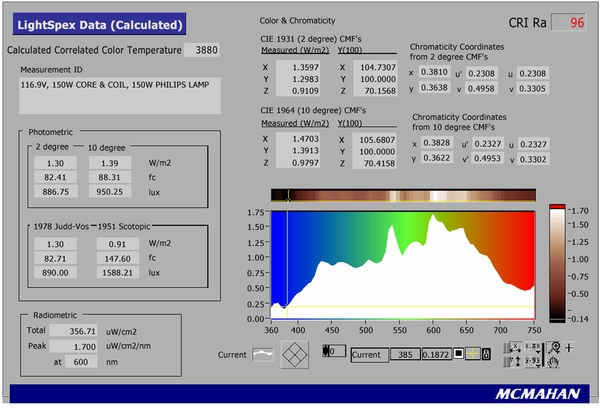Viewport: 600px width, 408px height.
Task: Click the CIE 1964 measured Y value 1.3913
Action: tap(298, 151)
